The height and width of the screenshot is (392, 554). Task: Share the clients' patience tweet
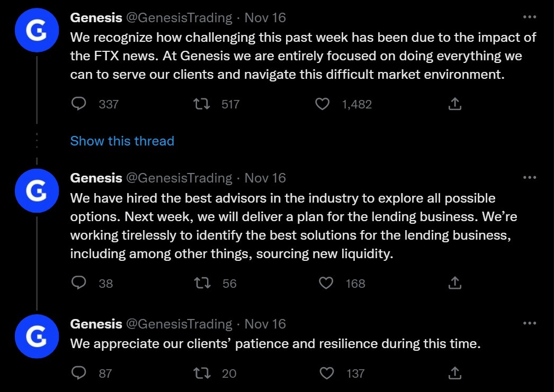(x=454, y=373)
